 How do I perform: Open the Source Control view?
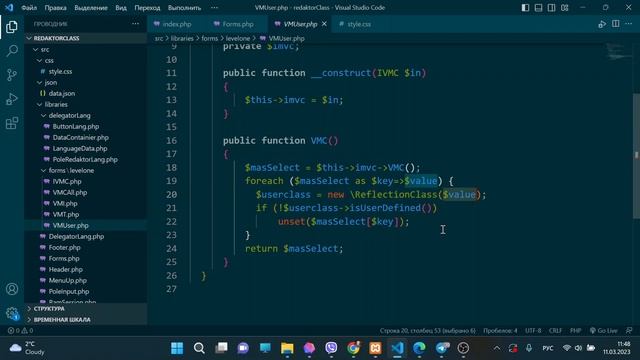(x=12, y=75)
